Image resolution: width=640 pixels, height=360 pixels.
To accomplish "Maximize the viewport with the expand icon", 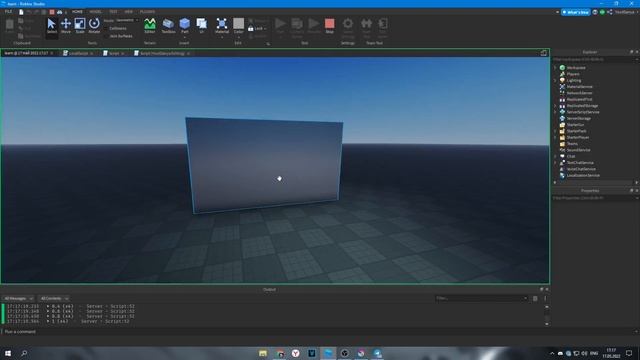I will tap(544, 53).
